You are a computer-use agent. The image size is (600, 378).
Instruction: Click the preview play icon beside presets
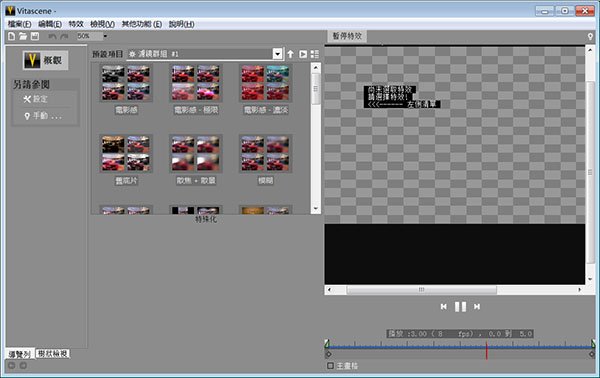pyautogui.click(x=303, y=54)
